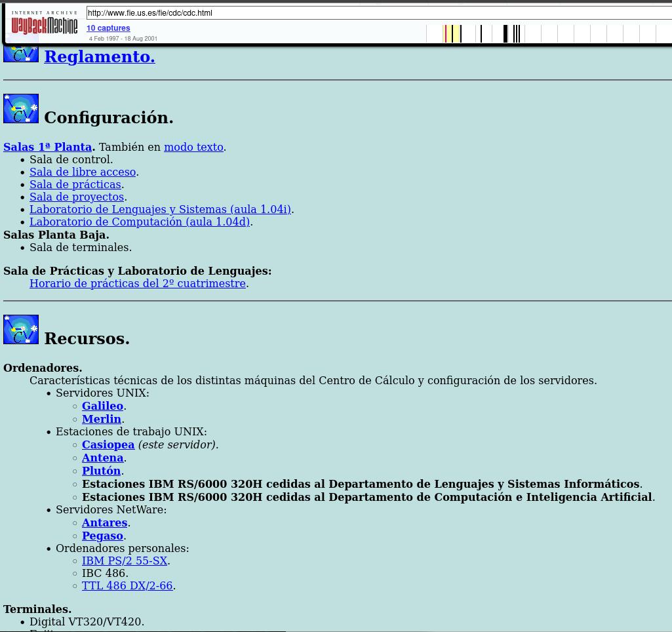Open Sala de prácticas link
The width and height of the screenshot is (672, 632).
pyautogui.click(x=75, y=184)
